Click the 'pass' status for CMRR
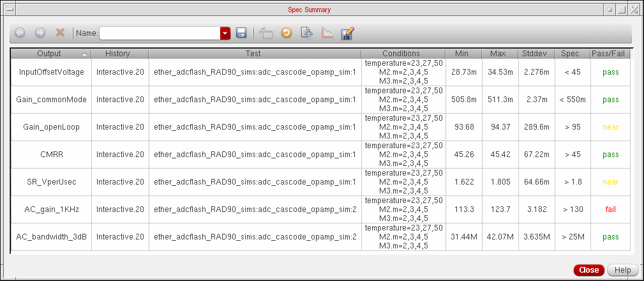Viewport: 644px width, 281px height. pyautogui.click(x=610, y=155)
